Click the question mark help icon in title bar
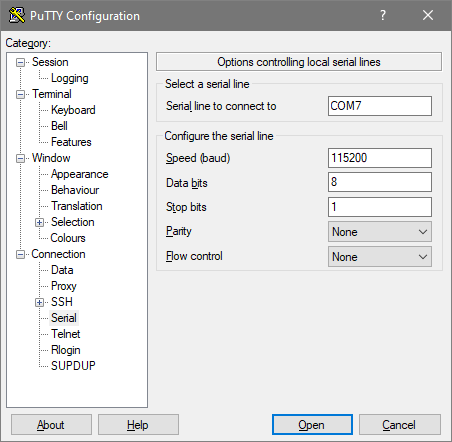This screenshot has height=442, width=452. pos(383,15)
